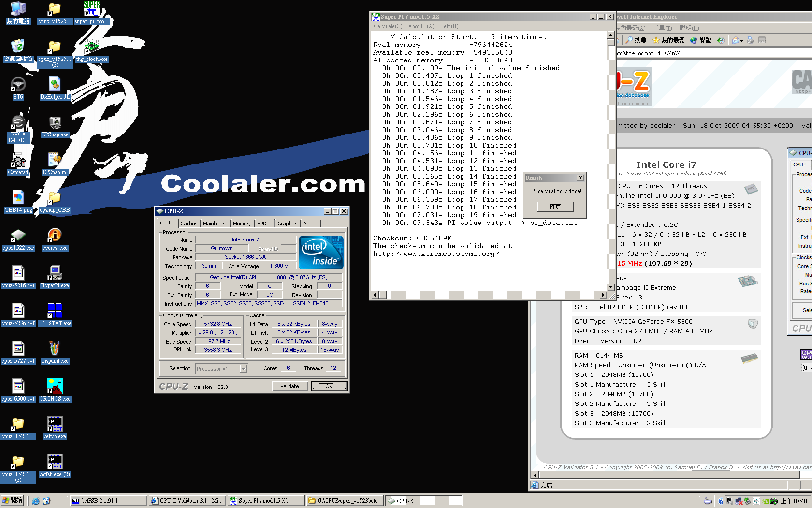Image resolution: width=812 pixels, height=508 pixels.
Task: Launch cpuz1522.exe desktop icon
Action: pos(18,239)
